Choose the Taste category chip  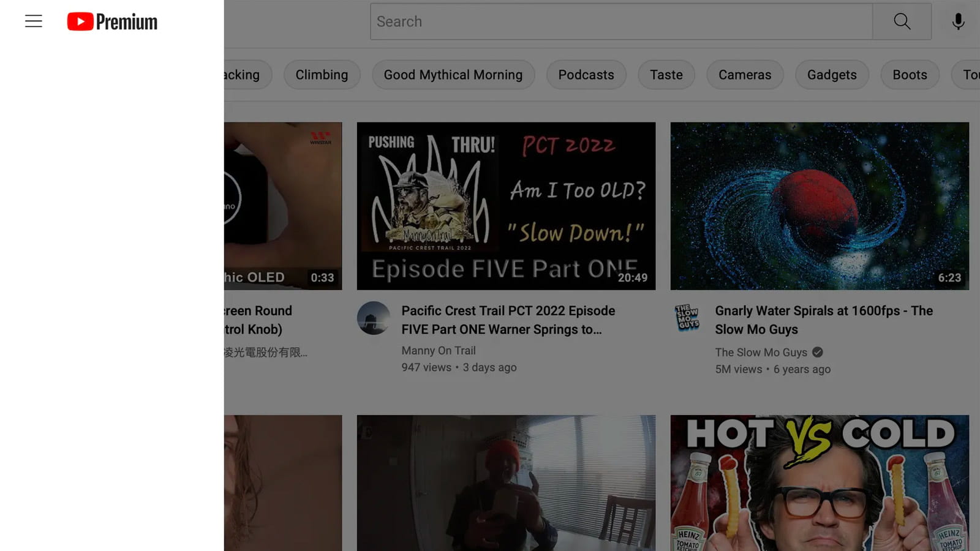click(x=666, y=75)
